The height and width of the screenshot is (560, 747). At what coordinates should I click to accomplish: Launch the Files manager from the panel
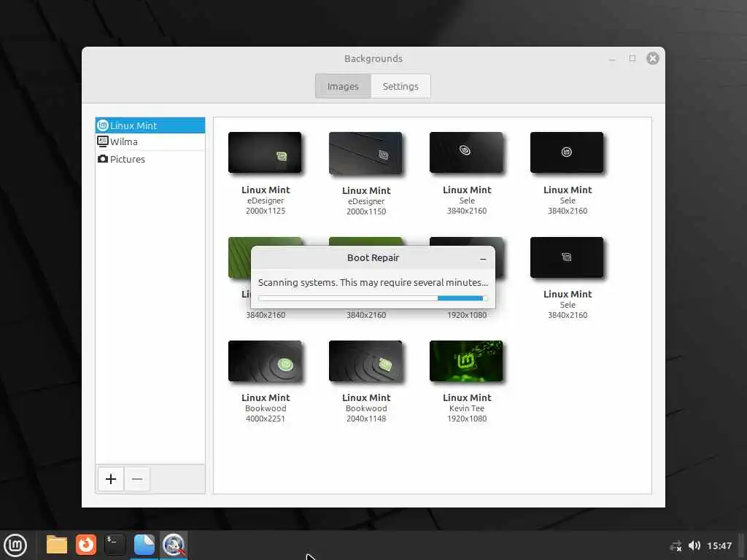[56, 545]
